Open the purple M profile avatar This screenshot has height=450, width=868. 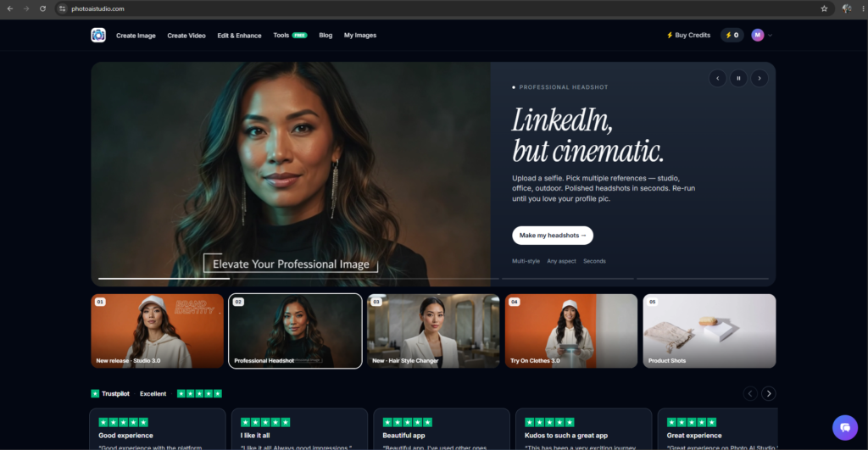757,35
